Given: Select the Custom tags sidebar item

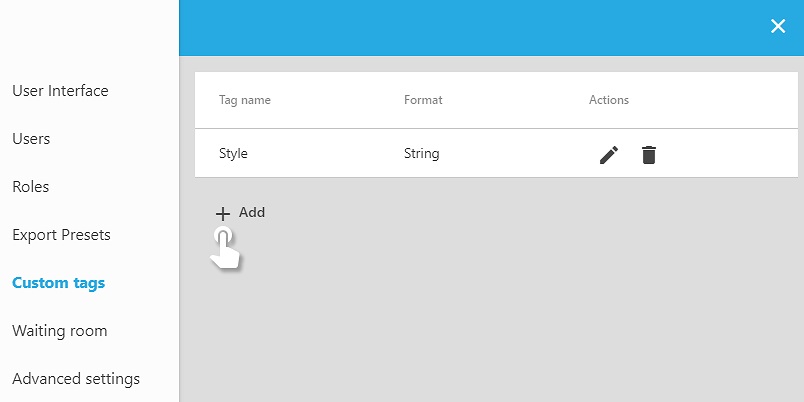Looking at the screenshot, I should 58,283.
